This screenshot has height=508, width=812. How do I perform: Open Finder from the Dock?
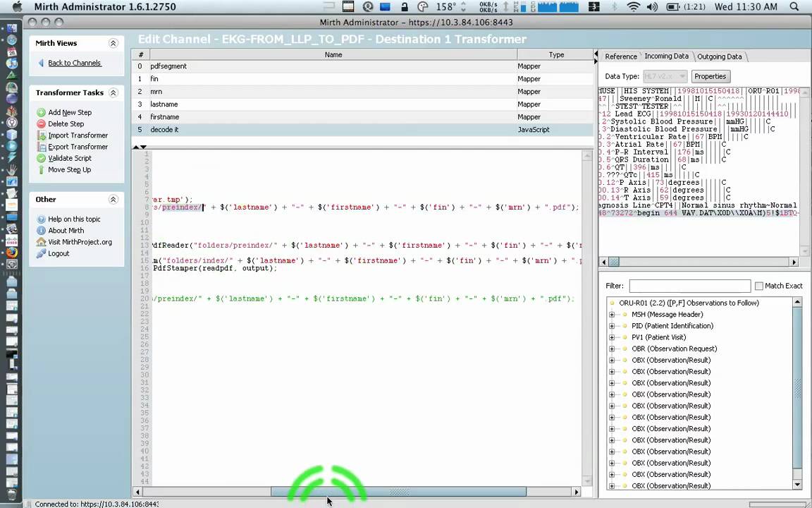point(11,28)
